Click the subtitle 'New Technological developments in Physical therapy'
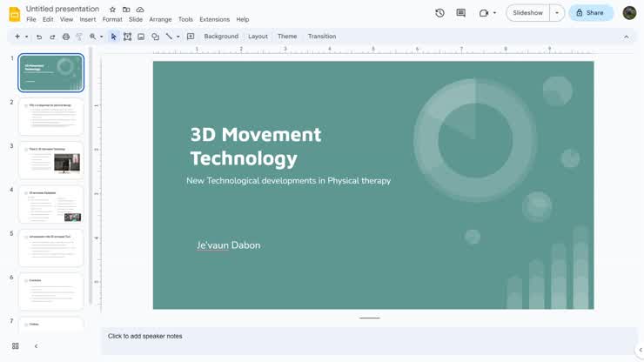 click(x=288, y=181)
